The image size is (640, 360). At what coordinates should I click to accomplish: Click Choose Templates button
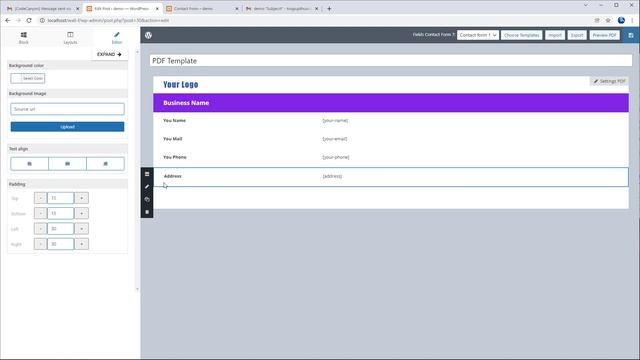[x=522, y=35]
